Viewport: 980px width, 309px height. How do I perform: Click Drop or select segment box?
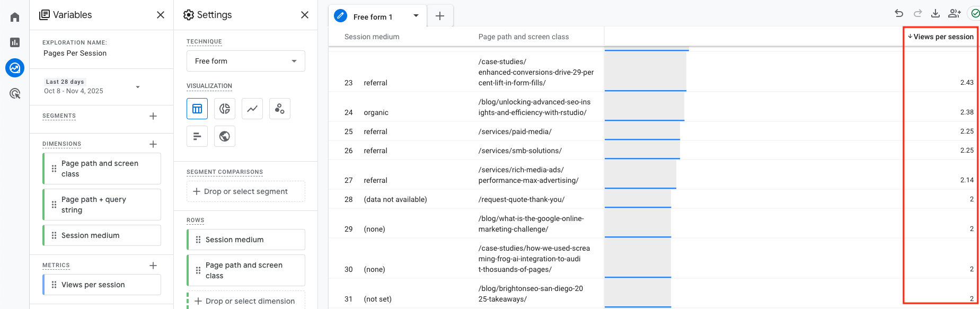pyautogui.click(x=246, y=191)
